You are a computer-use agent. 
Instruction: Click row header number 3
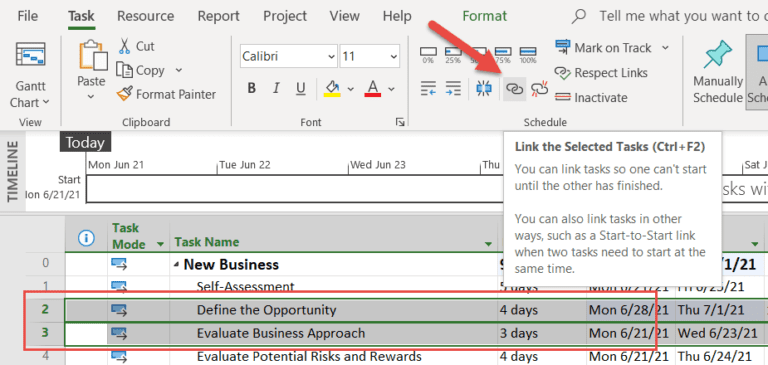(x=45, y=333)
